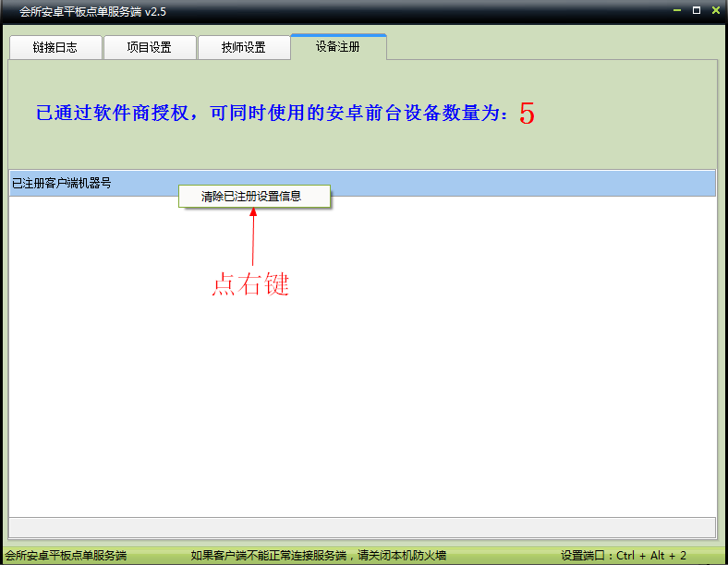The image size is (728, 565).
Task: Choose 清除已注册设置信息 from context menu
Action: (x=251, y=196)
